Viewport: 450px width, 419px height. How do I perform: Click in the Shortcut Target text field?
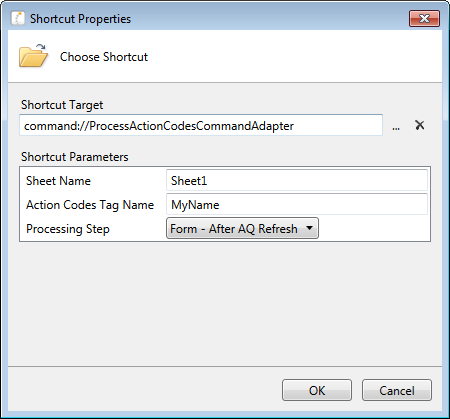tap(201, 125)
